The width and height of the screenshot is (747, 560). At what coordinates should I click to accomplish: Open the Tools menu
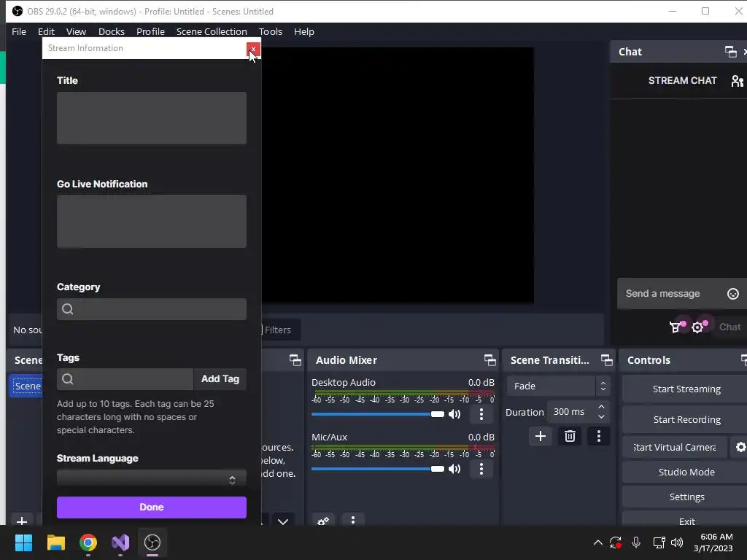click(270, 31)
